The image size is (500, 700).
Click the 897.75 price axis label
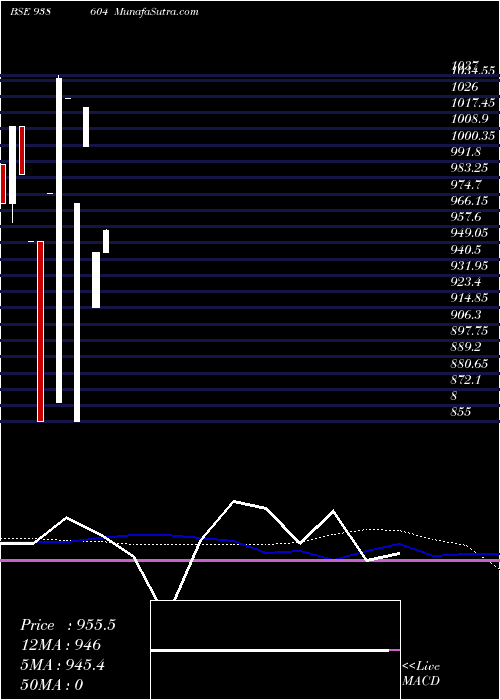tap(469, 330)
